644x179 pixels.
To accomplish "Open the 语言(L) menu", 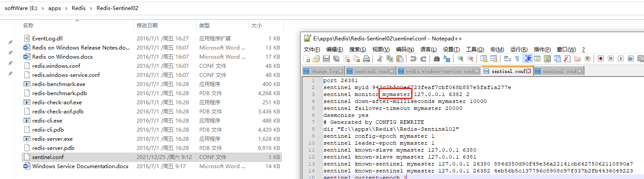I will point(429,50).
